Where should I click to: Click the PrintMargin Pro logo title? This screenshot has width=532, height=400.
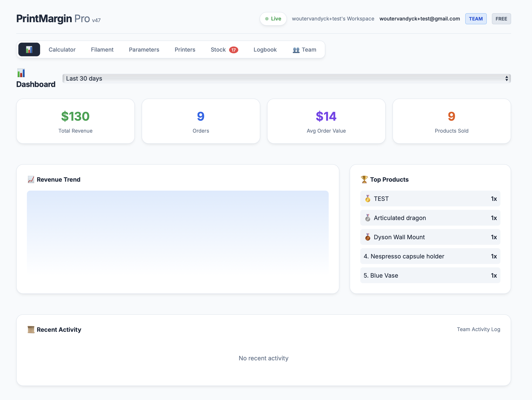coord(53,19)
